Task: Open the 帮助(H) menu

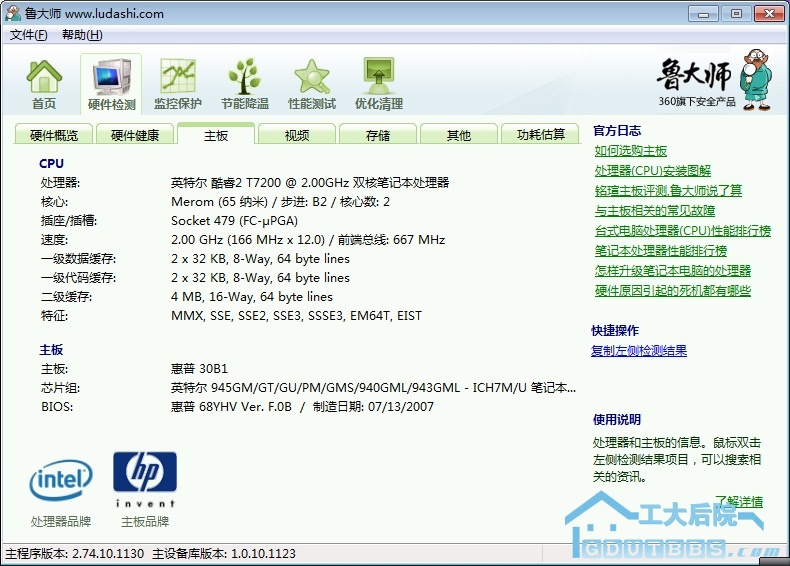Action: (82, 35)
